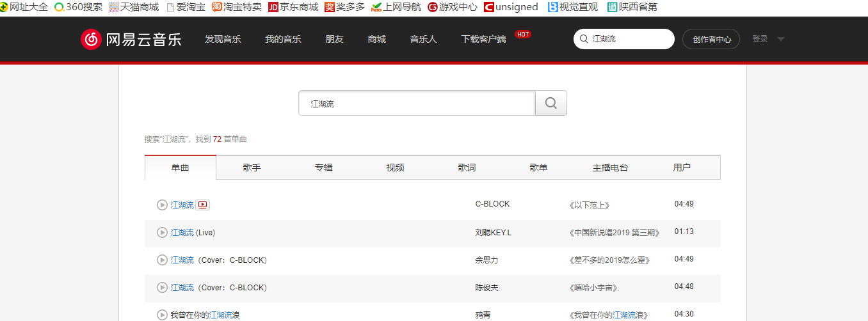
Task: Open 音乐人 in top navigation
Action: (x=423, y=39)
